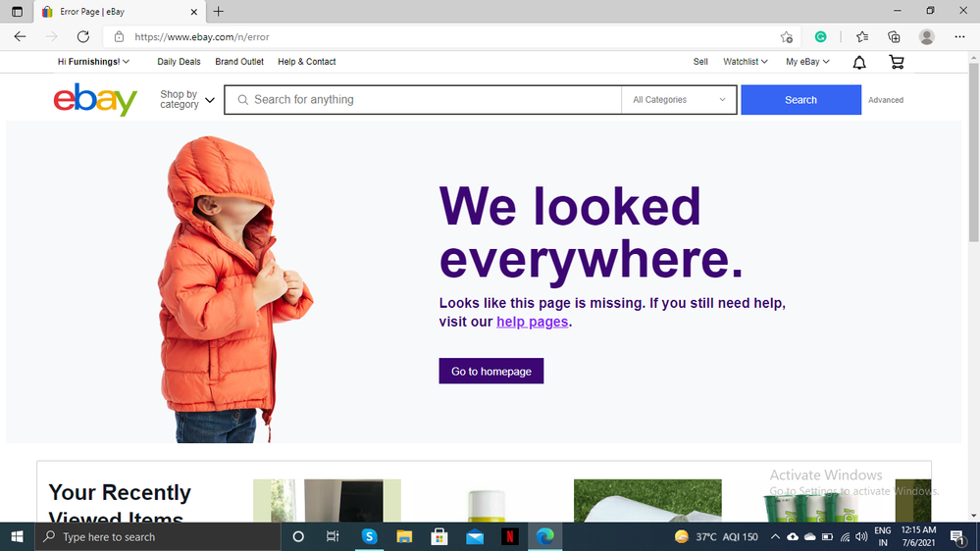Open the Windows Start menu
Image resolution: width=980 pixels, height=551 pixels.
pos(17,536)
